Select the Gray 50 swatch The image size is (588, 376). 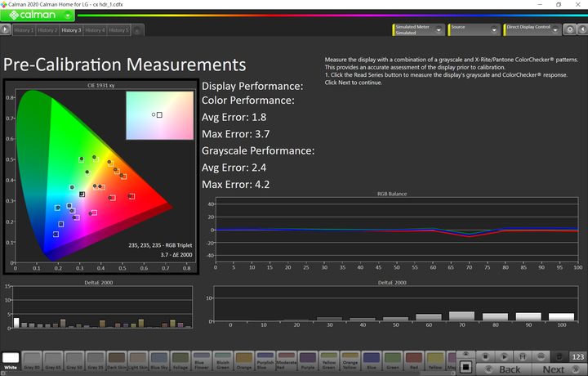(x=74, y=360)
